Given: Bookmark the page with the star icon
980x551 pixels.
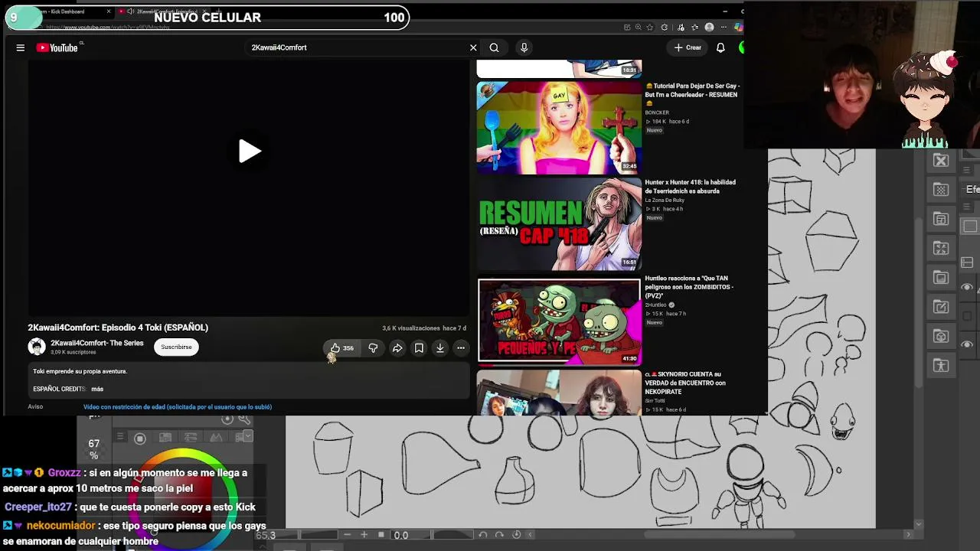Looking at the screenshot, I should click(x=650, y=28).
